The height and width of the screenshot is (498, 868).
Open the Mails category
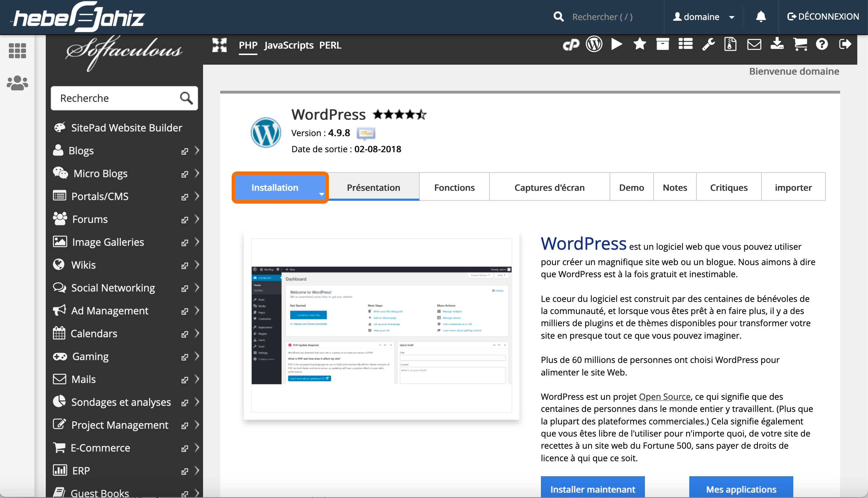coord(83,379)
